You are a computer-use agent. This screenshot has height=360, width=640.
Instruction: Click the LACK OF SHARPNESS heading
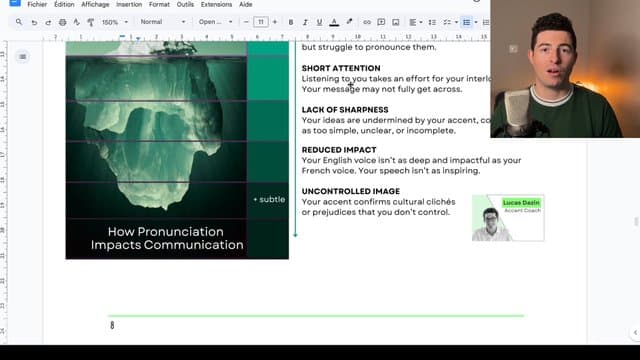pos(345,110)
